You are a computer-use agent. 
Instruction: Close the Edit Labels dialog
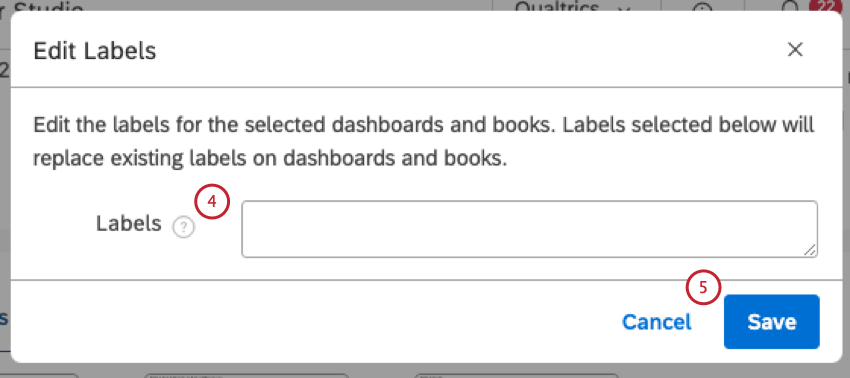tap(795, 50)
